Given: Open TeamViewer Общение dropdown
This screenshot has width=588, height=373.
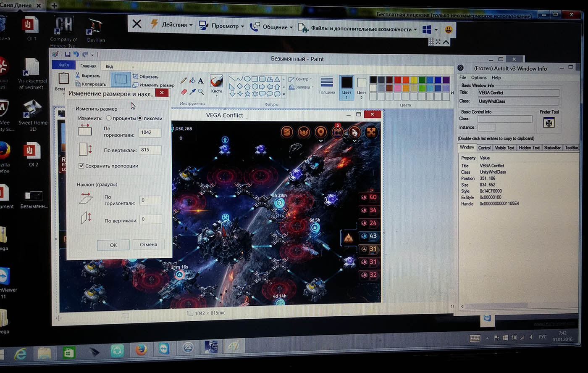Looking at the screenshot, I should [271, 26].
